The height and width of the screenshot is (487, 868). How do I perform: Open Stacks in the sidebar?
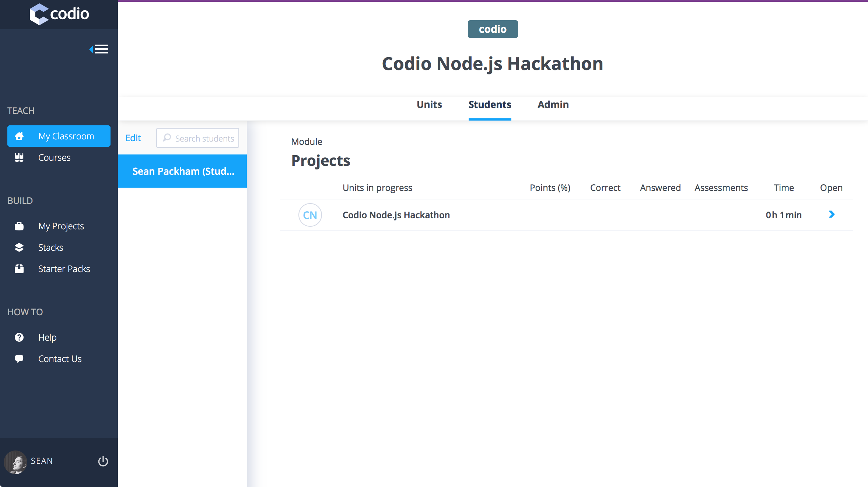tap(59, 247)
